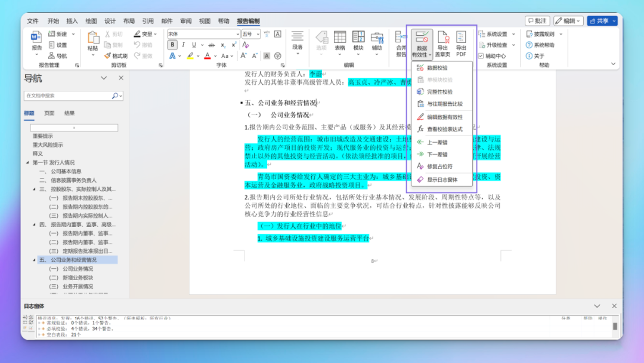Close the 日志窗体 log pane

click(x=614, y=306)
